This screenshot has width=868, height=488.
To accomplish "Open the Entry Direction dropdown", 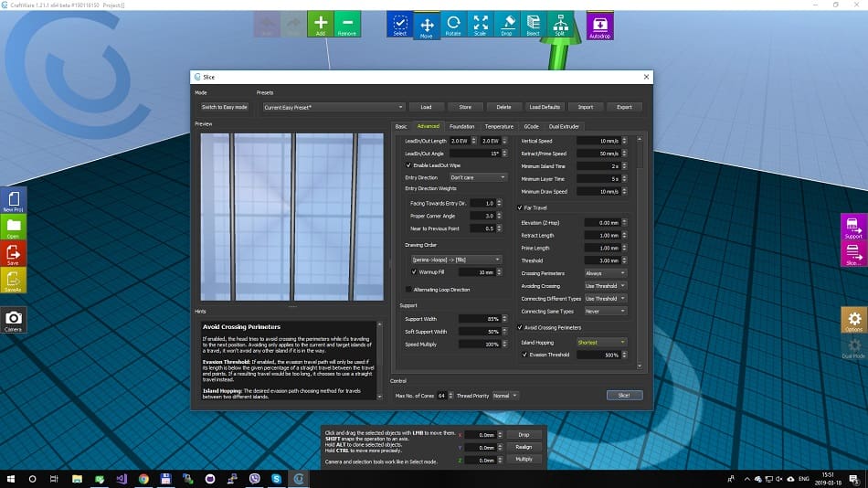I will (478, 177).
